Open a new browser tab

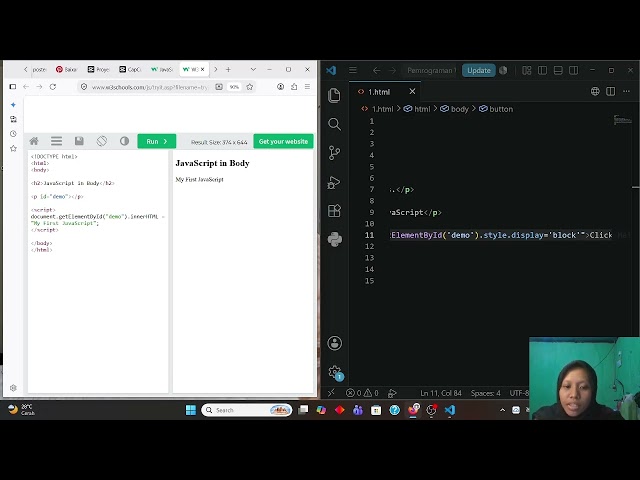[x=228, y=69]
